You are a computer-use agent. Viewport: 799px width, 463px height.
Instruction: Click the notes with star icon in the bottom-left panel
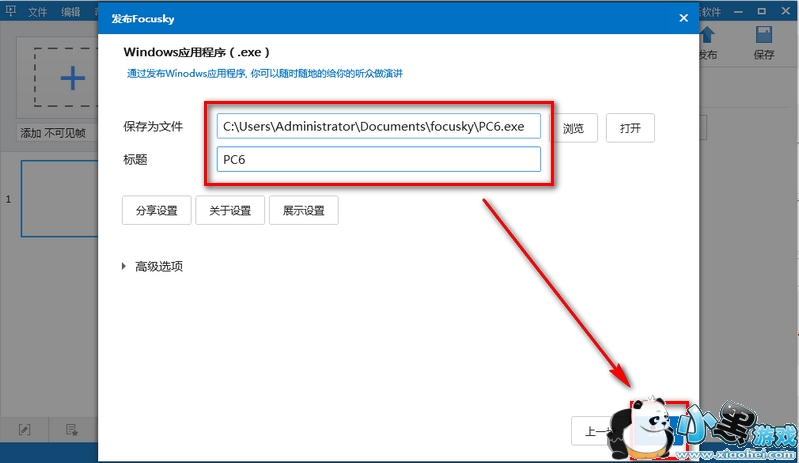coord(72,430)
